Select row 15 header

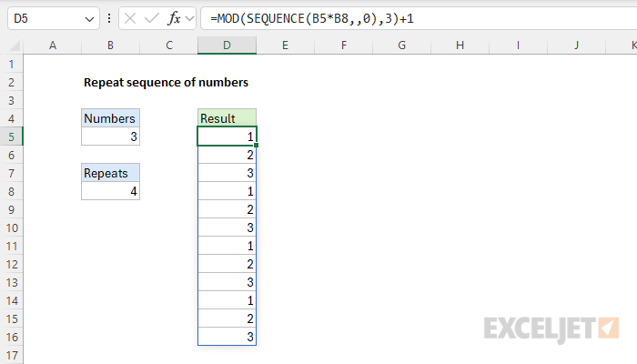point(11,318)
